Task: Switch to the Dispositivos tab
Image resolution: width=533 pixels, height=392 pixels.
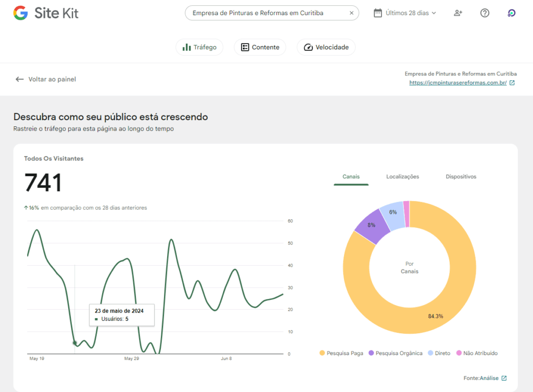Action: pyautogui.click(x=461, y=177)
